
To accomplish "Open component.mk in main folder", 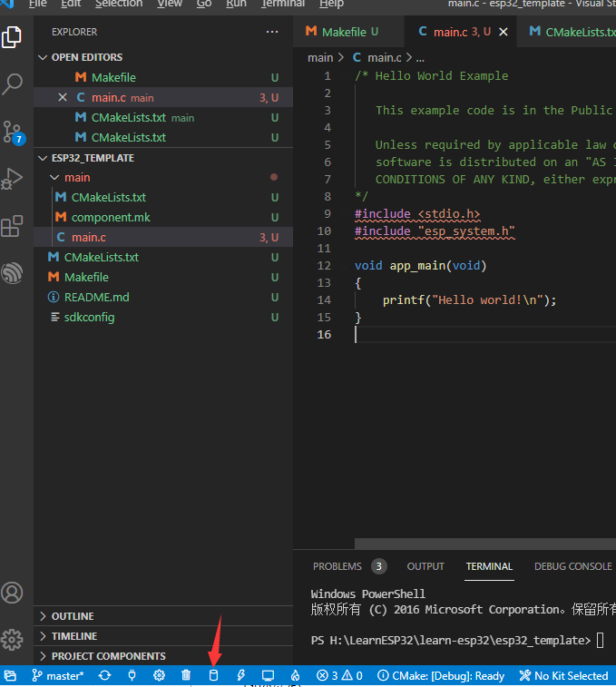I will click(163, 217).
